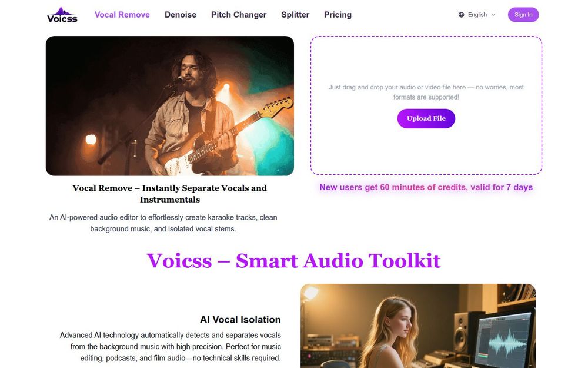The width and height of the screenshot is (588, 368).
Task: Click the AI Vocal Isolation heading
Action: (x=240, y=320)
